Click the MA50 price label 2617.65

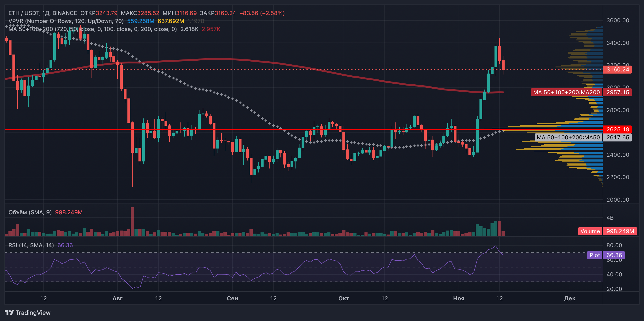pos(617,137)
